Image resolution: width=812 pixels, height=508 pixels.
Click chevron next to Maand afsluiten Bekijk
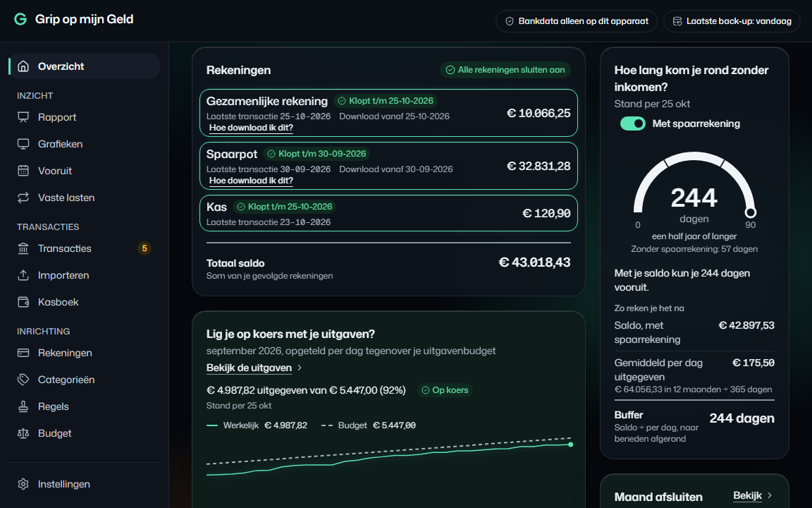tap(770, 495)
